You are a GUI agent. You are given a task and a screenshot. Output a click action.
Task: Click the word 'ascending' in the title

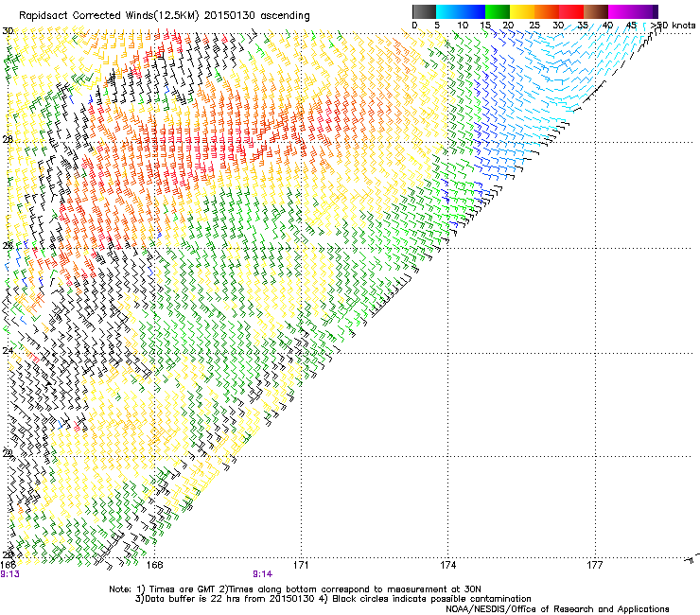(x=285, y=16)
